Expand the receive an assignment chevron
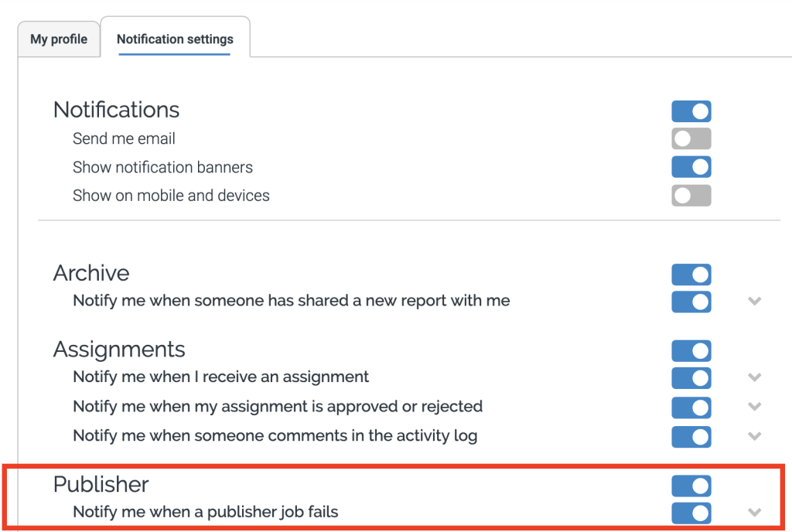Image resolution: width=792 pixels, height=532 pixels. [755, 377]
